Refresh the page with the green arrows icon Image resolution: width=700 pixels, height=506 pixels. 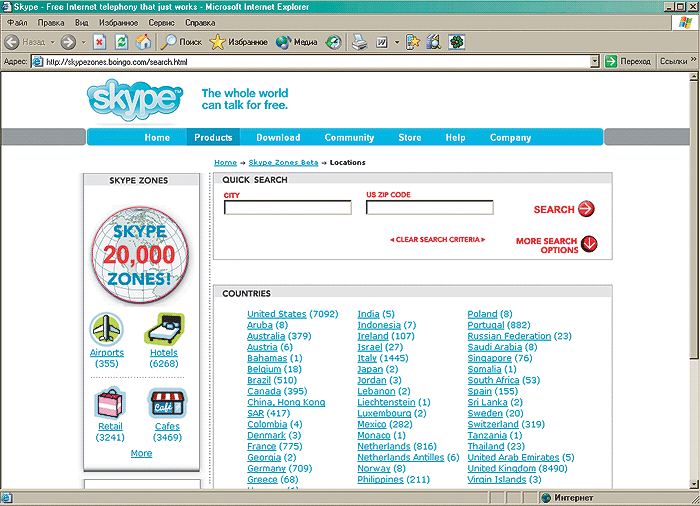click(121, 42)
